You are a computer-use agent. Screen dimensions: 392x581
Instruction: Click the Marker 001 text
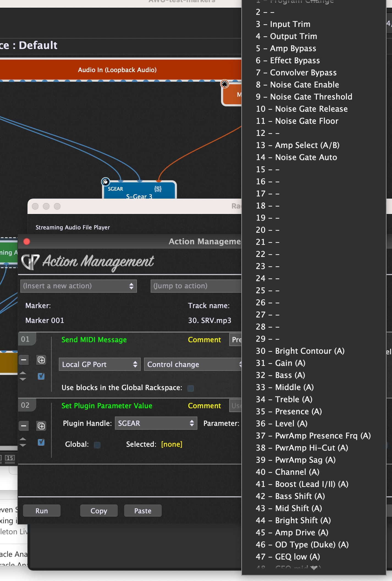[x=45, y=320]
